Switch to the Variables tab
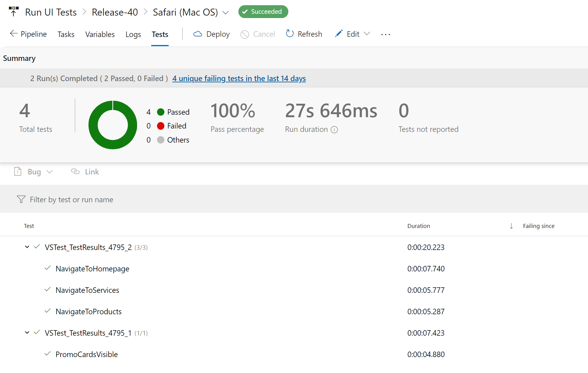The image size is (588, 373). (x=100, y=34)
